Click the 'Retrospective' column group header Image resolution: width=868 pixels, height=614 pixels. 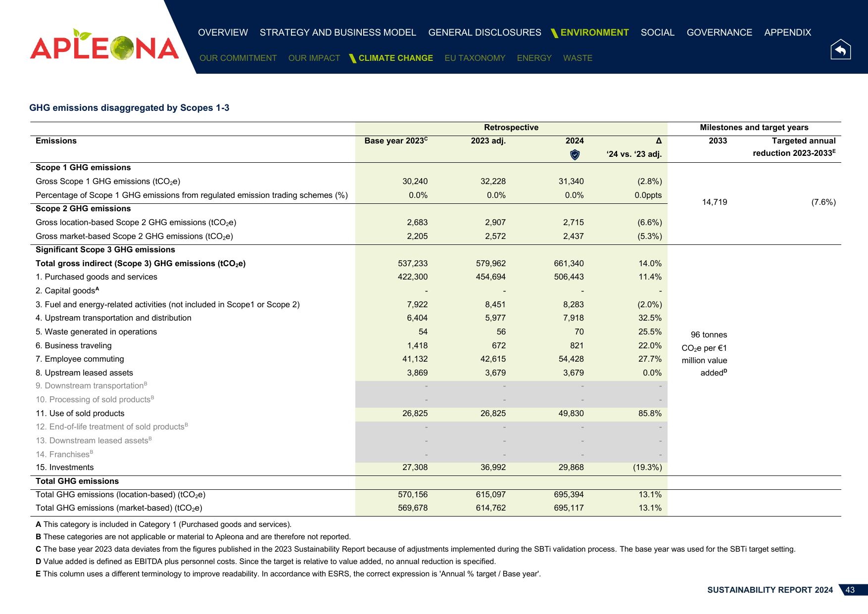click(511, 127)
